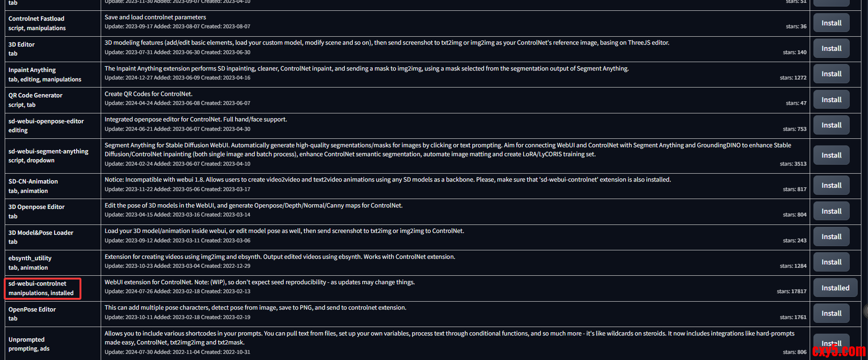Click the Installed button for sd-webui-controlnet

pyautogui.click(x=835, y=288)
